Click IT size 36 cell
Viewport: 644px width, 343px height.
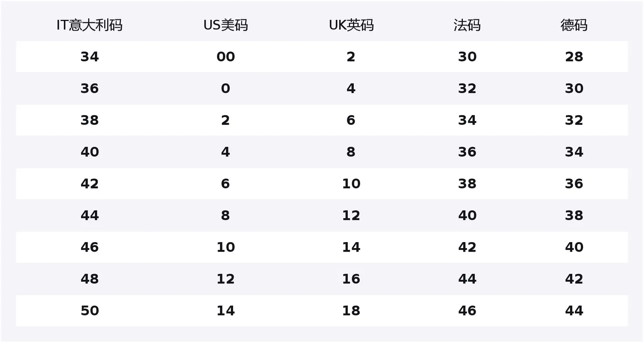tap(90, 88)
